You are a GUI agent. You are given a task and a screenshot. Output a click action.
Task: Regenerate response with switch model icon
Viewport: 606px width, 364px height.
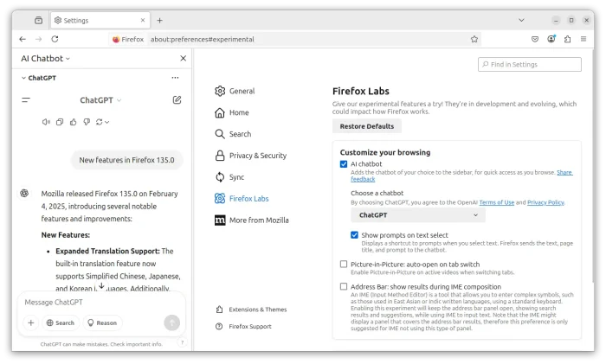click(102, 122)
